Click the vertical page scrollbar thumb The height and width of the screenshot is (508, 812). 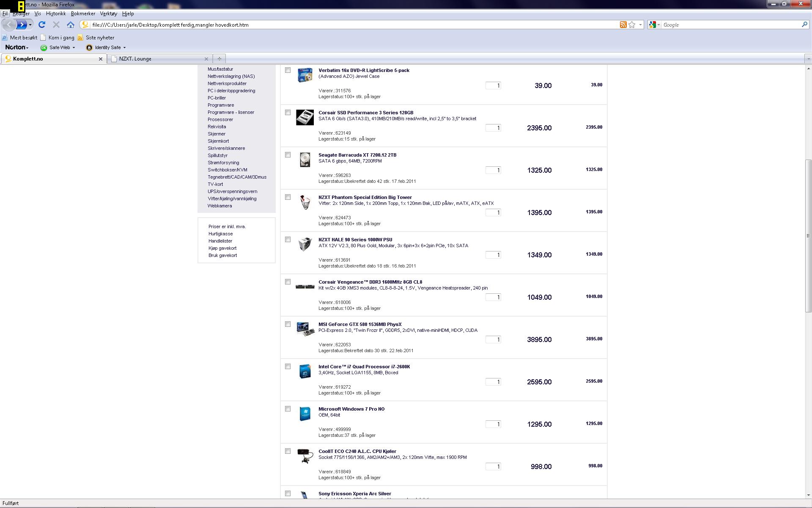coord(808,235)
